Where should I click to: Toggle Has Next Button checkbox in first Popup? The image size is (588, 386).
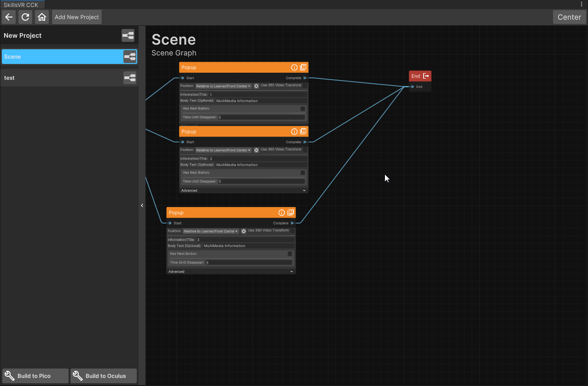303,109
